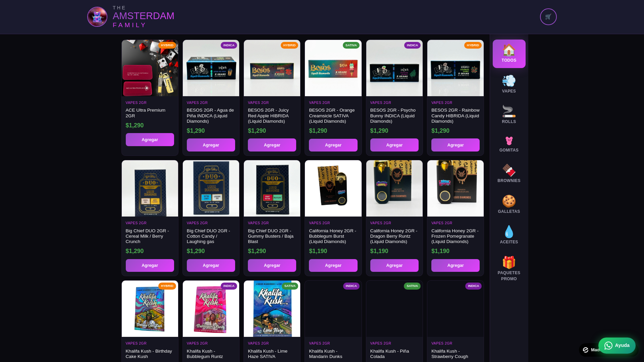Click the Amsterdam Family site title
644x362 pixels.
(x=143, y=16)
